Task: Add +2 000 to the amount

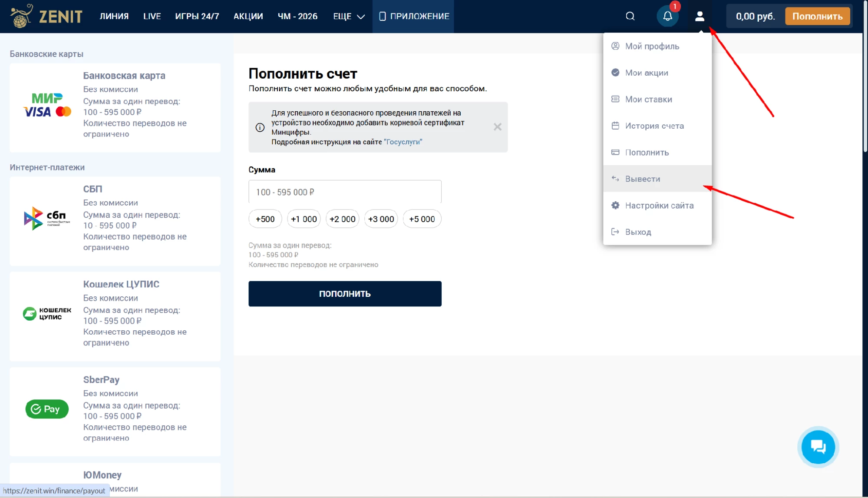Action: (x=342, y=219)
